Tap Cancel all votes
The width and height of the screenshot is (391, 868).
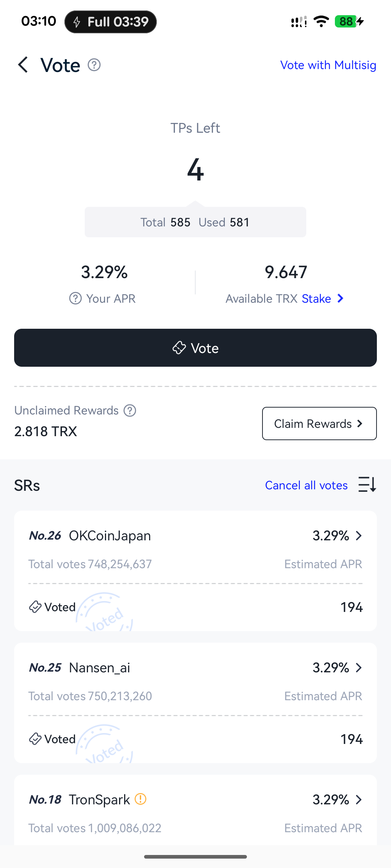pos(306,485)
